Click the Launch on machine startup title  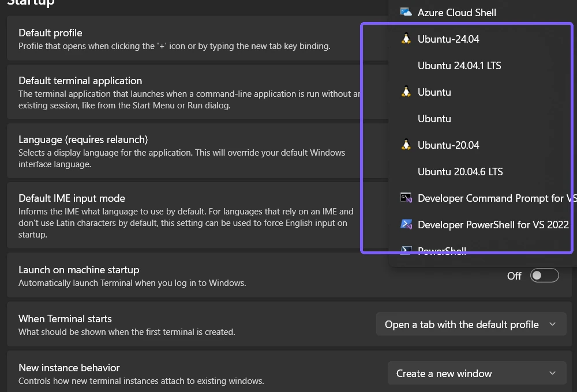(78, 270)
